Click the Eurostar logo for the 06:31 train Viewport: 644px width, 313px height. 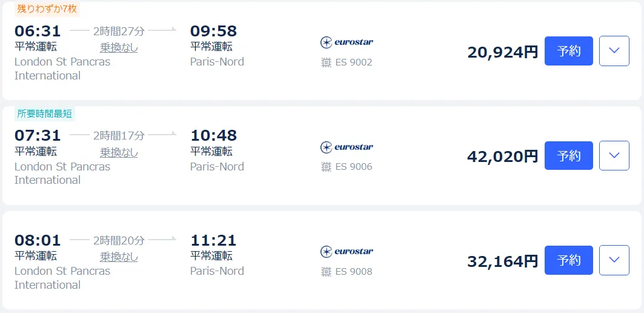(x=347, y=42)
